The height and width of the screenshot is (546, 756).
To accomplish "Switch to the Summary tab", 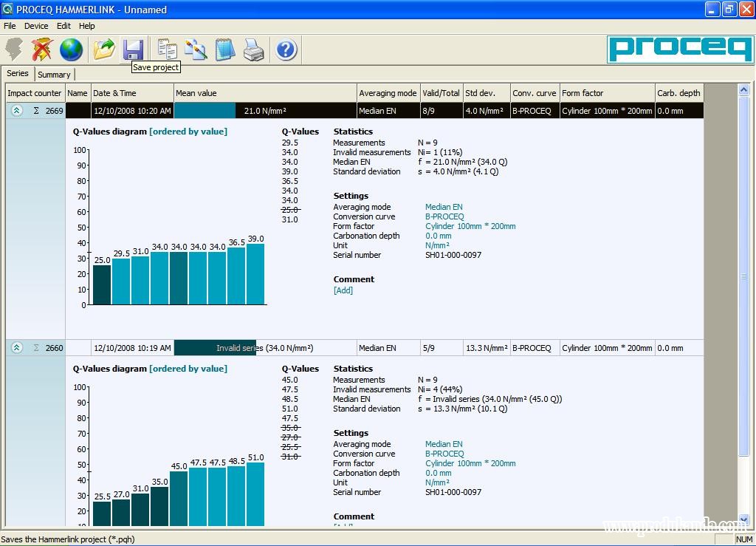I will (x=54, y=75).
